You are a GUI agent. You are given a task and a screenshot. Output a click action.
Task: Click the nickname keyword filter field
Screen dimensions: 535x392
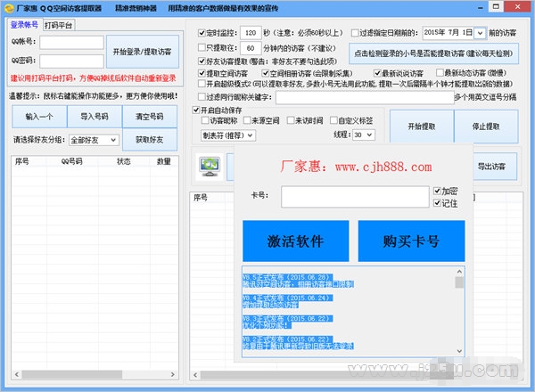[x=365, y=97]
